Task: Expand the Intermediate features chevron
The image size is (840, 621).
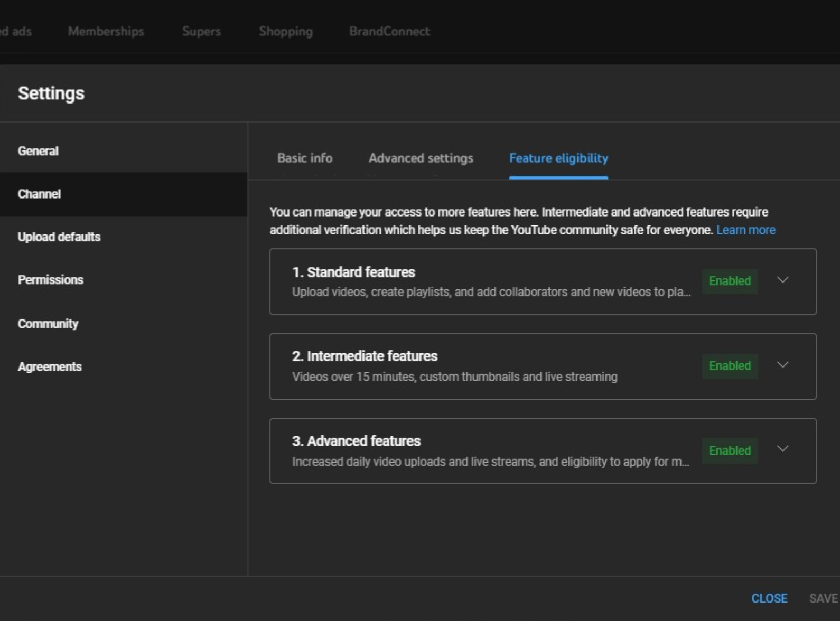Action: click(x=782, y=365)
